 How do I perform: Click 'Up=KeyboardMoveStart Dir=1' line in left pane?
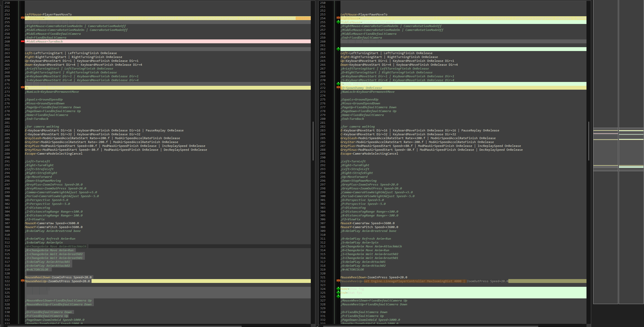click(x=81, y=61)
